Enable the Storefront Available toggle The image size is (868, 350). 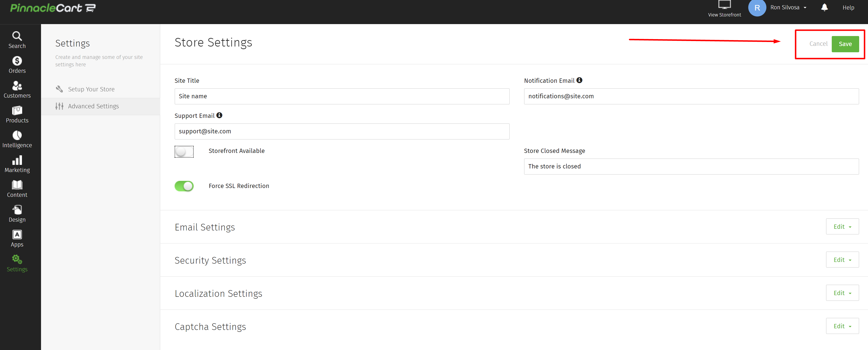point(184,152)
